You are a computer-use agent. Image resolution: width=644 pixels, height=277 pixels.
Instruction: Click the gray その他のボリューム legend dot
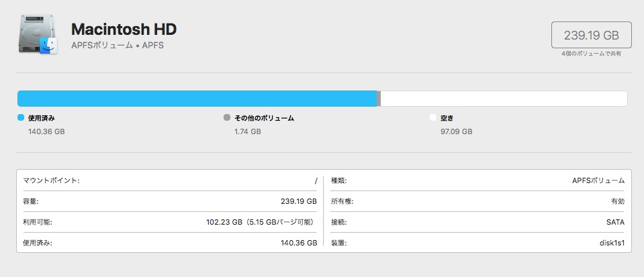coord(227,117)
